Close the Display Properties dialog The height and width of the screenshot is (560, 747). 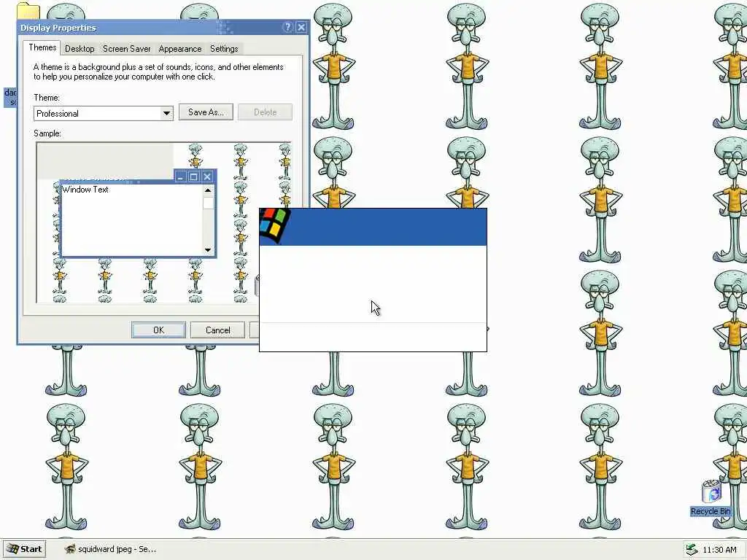pos(301,27)
